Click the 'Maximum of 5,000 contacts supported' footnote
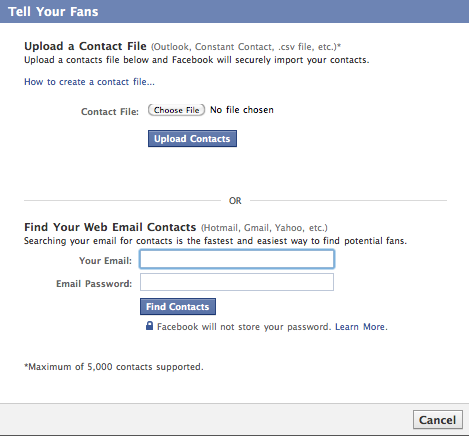The width and height of the screenshot is (469, 436). coord(114,367)
